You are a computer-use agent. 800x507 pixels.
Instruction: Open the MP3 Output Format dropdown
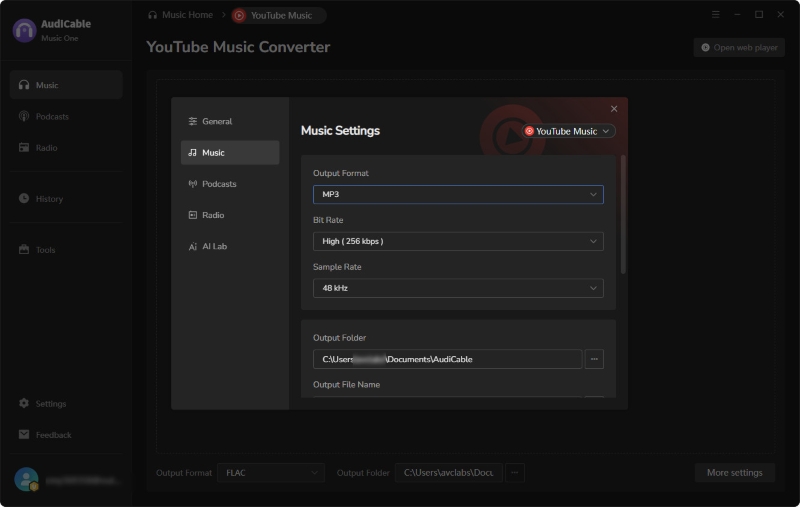(x=458, y=194)
